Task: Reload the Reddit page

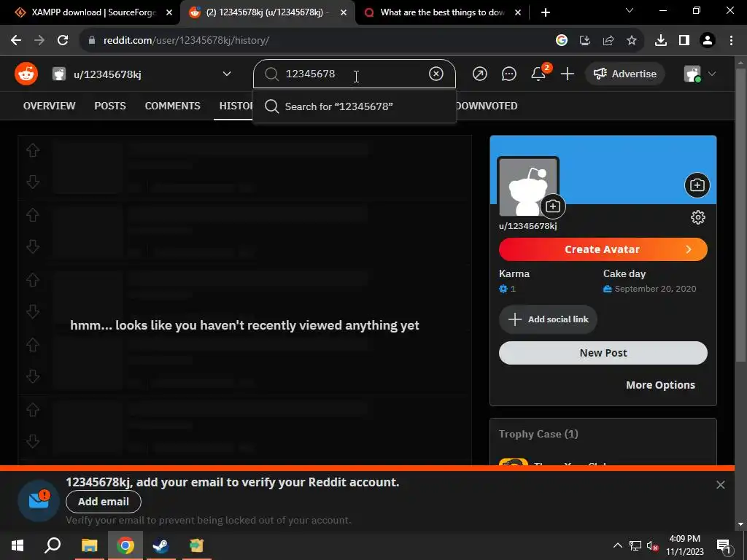Action: (63, 41)
